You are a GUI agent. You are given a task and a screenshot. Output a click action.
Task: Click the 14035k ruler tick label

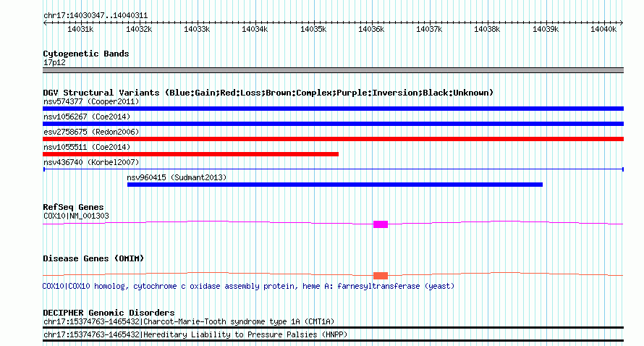313,29
